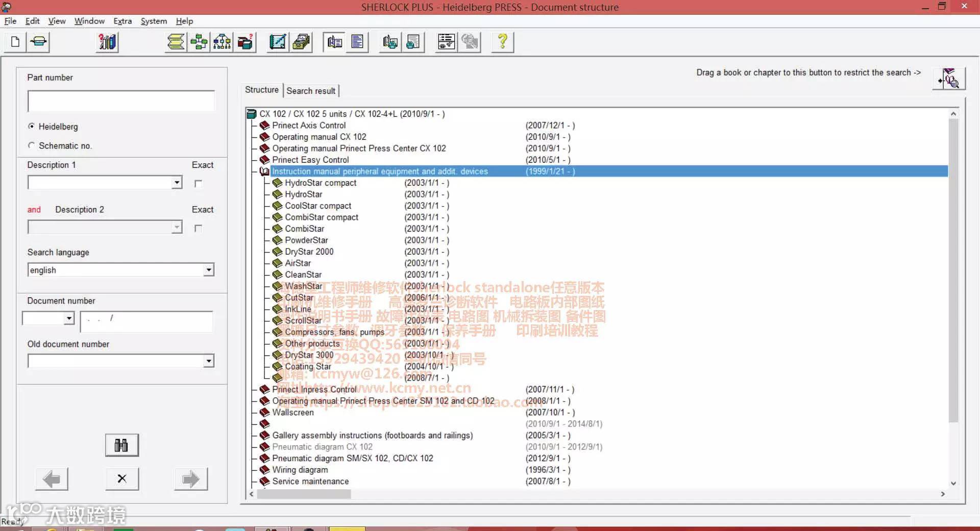Click the vertical scrollbar thumb of the tree
This screenshot has width=980, height=531.
point(953,270)
